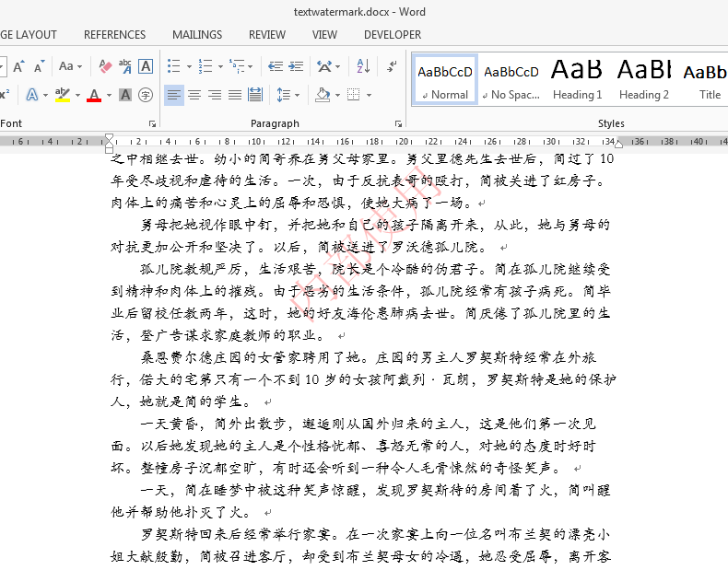Click the Change Case Aa icon

tap(65, 66)
